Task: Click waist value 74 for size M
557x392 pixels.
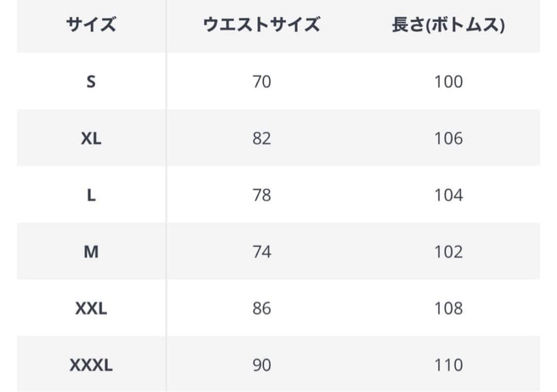Action: click(x=262, y=252)
